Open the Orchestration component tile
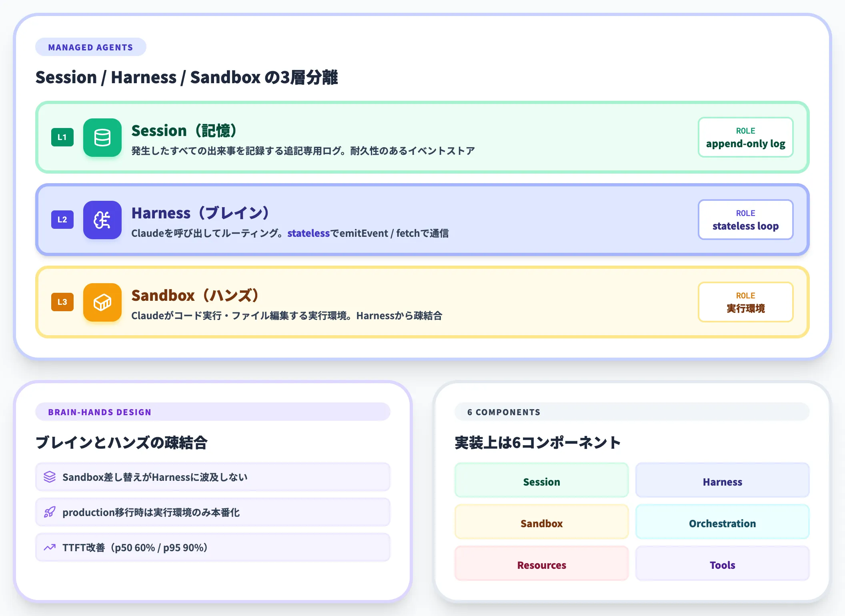The width and height of the screenshot is (845, 616). pyautogui.click(x=723, y=522)
